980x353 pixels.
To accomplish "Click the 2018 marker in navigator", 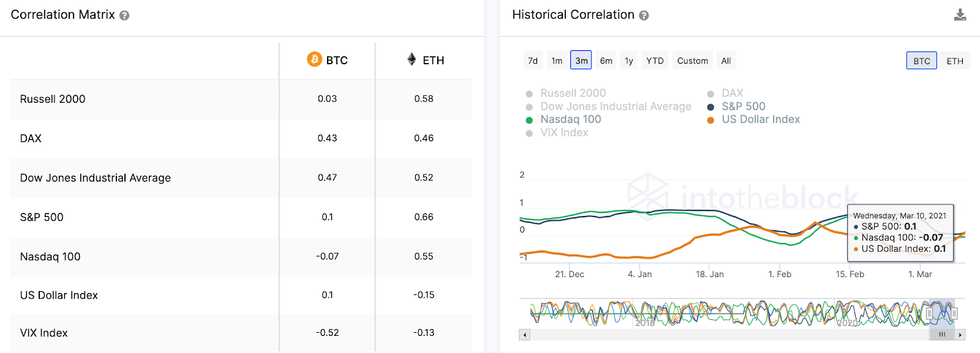I will 645,323.
